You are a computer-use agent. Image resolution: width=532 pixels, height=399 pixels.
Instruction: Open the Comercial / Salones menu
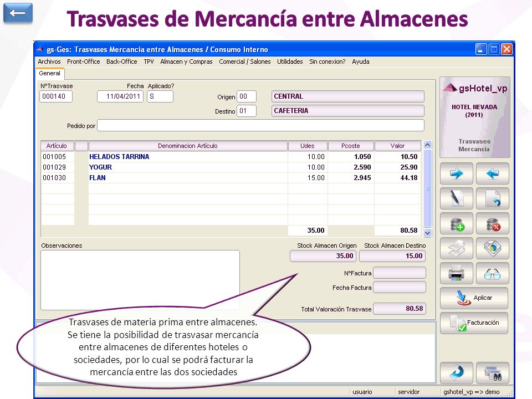click(x=244, y=62)
